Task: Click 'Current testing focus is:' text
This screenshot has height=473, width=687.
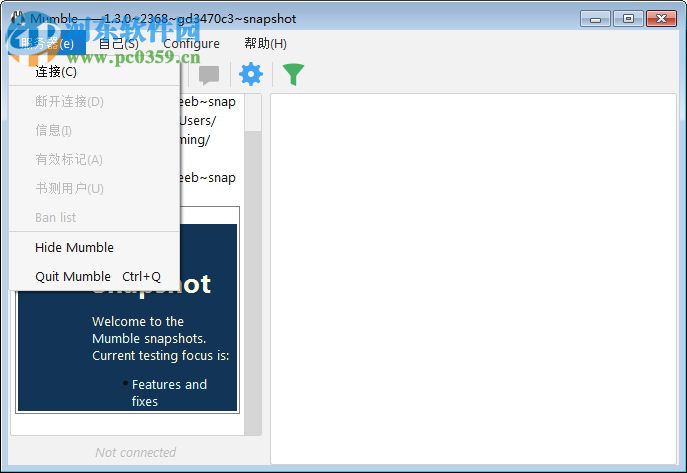Action: point(160,355)
